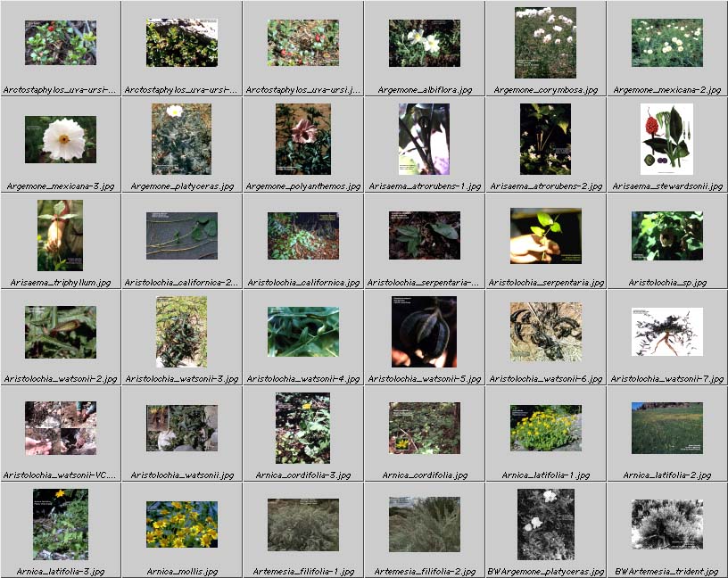Open Argemone_platyceras.jpg color thumbnail
728x578 pixels.
point(182,139)
